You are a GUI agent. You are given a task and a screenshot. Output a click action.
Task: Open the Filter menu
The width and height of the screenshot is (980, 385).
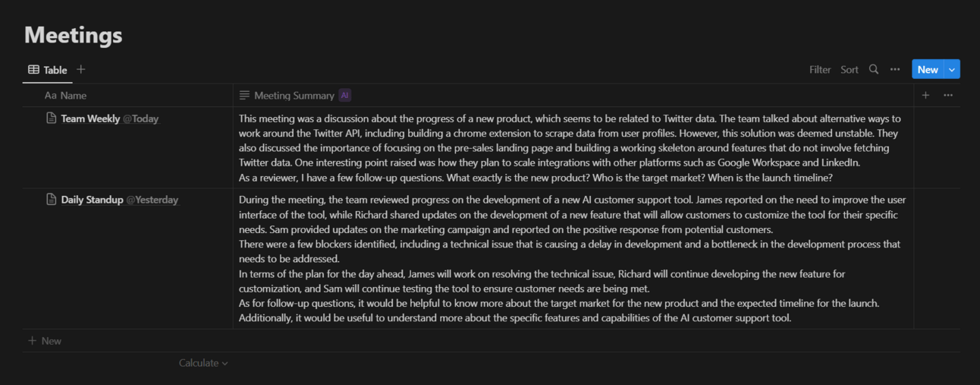pyautogui.click(x=820, y=69)
